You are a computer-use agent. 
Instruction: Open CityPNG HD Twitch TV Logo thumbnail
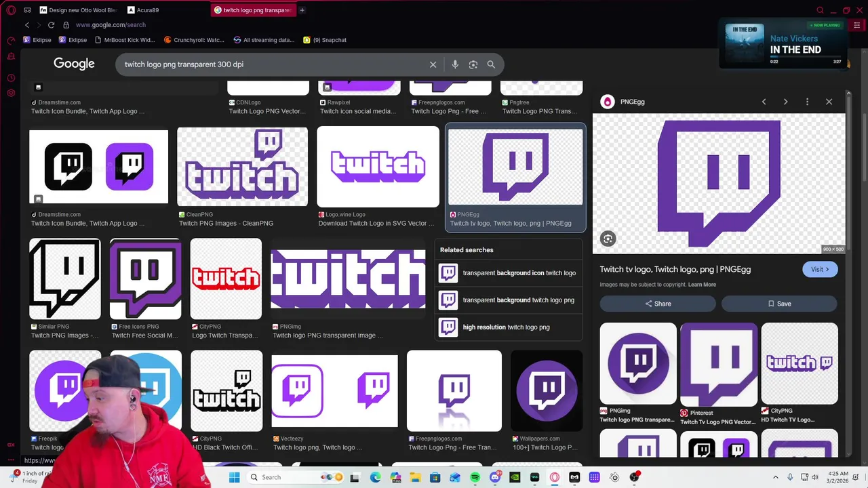800,363
